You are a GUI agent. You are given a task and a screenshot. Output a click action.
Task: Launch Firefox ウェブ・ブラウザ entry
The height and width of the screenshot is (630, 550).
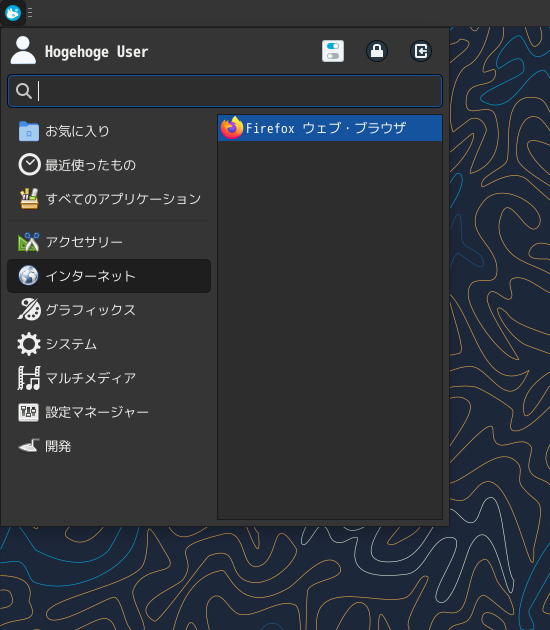pos(330,128)
